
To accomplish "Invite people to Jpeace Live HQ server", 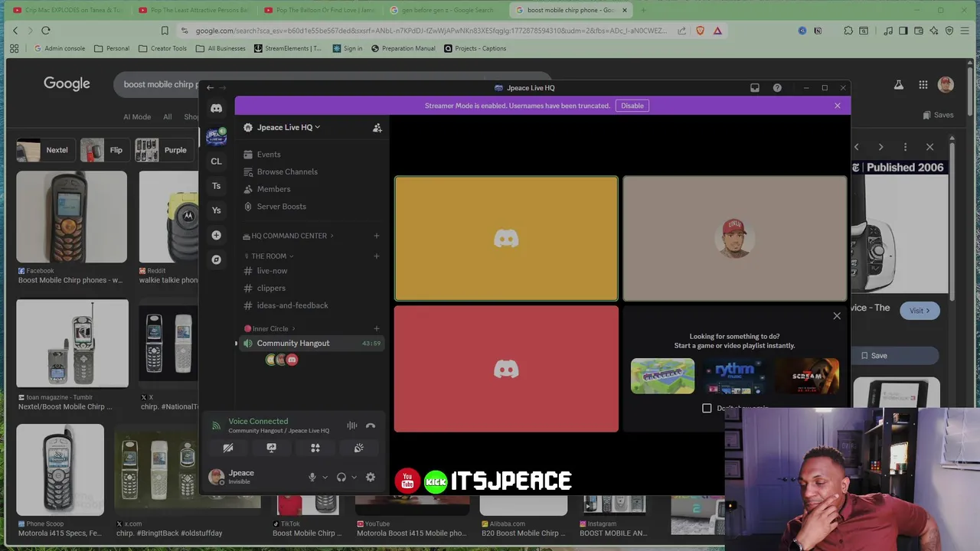I will [x=377, y=128].
